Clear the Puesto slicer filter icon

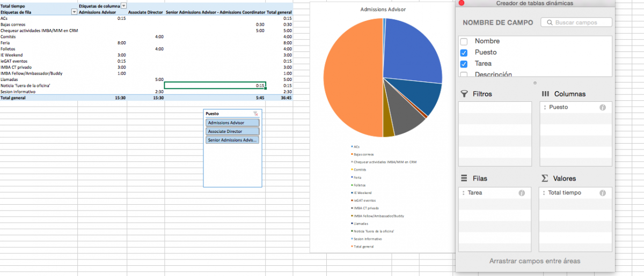tap(256, 114)
